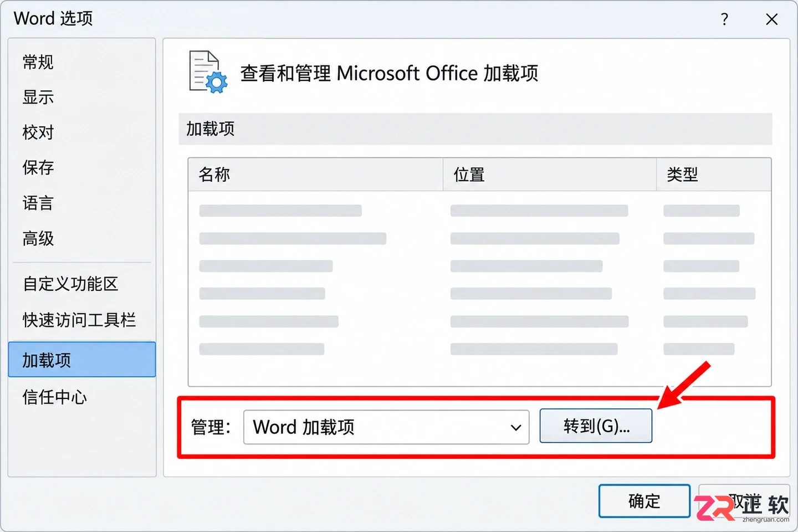Expand the 管理 Word 加载项 dropdown

pyautogui.click(x=386, y=427)
